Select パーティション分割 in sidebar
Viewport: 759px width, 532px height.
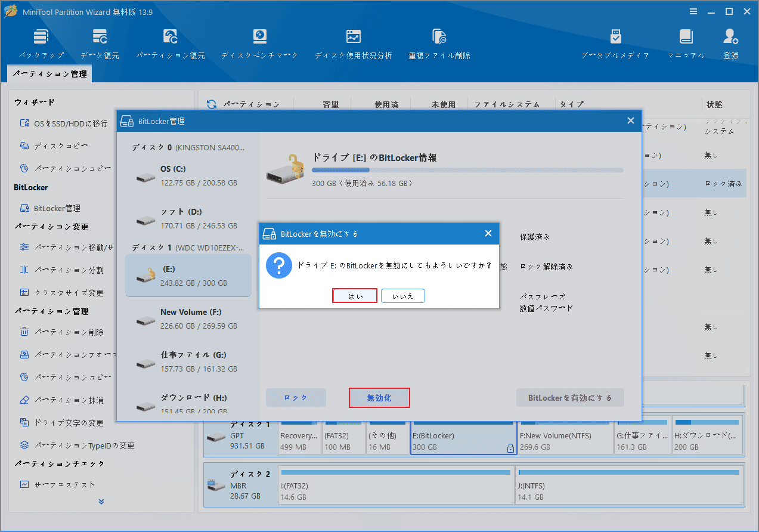pos(62,270)
